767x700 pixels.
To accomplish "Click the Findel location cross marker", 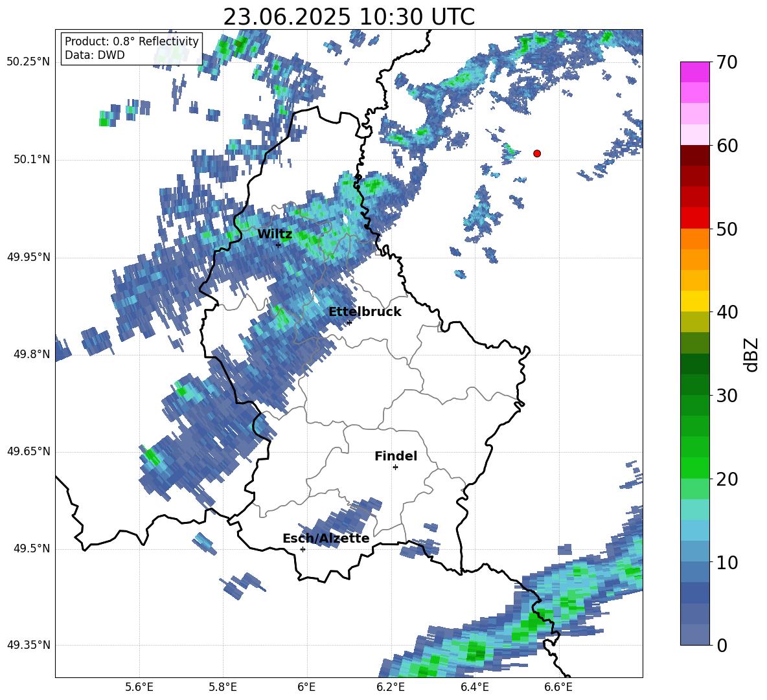I will 395,468.
